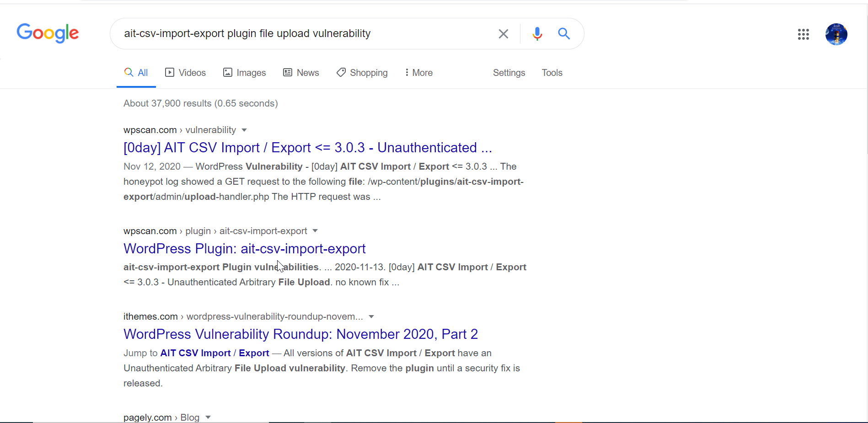
Task: Visit the WordPress Plugin ait-csv-import-export page
Action: click(x=244, y=249)
